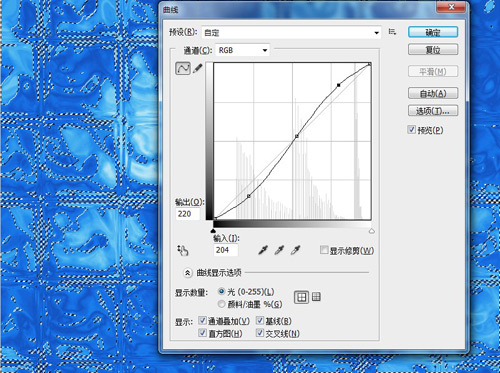Pick the black point eyedropper

tap(263, 250)
